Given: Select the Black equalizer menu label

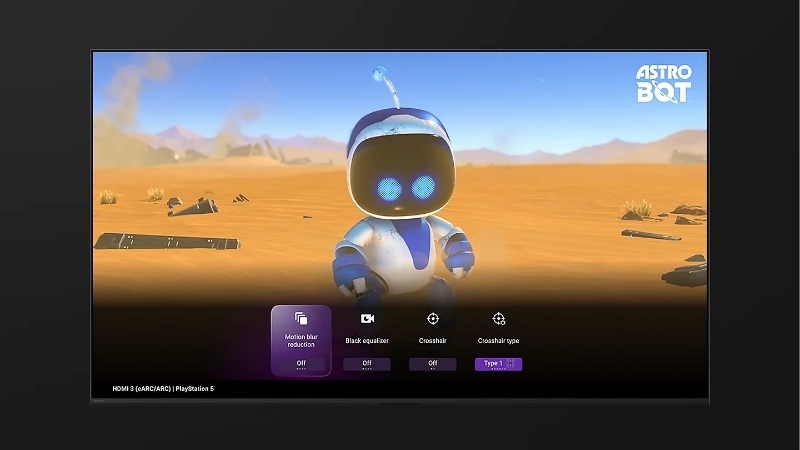Looking at the screenshot, I should click(x=367, y=341).
